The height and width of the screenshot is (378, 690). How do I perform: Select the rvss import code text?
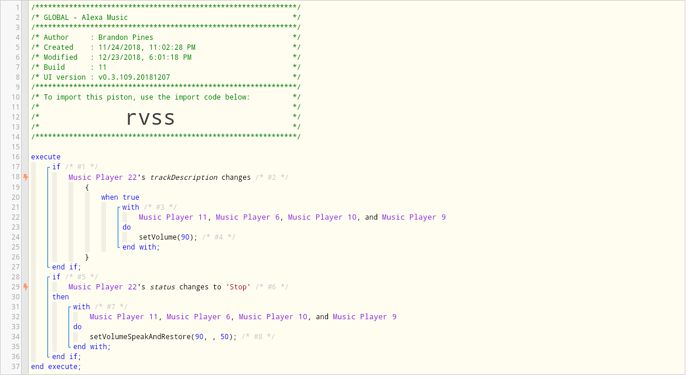(150, 118)
